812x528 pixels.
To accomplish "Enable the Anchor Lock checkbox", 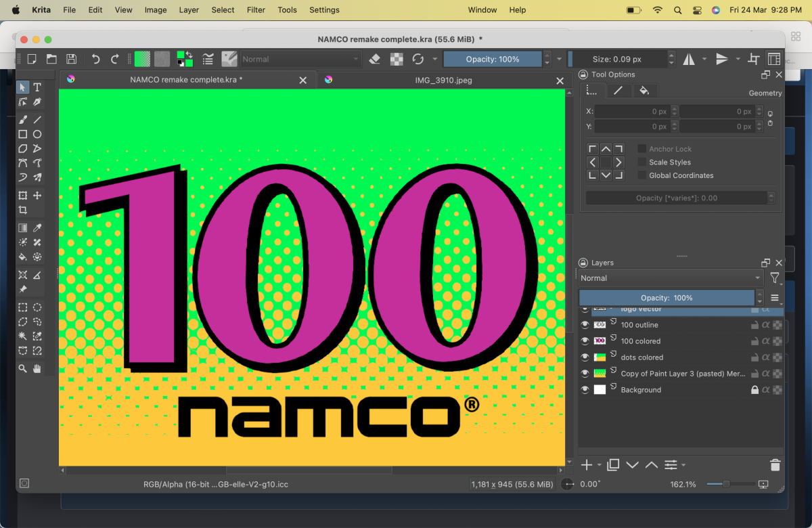I will [x=642, y=149].
